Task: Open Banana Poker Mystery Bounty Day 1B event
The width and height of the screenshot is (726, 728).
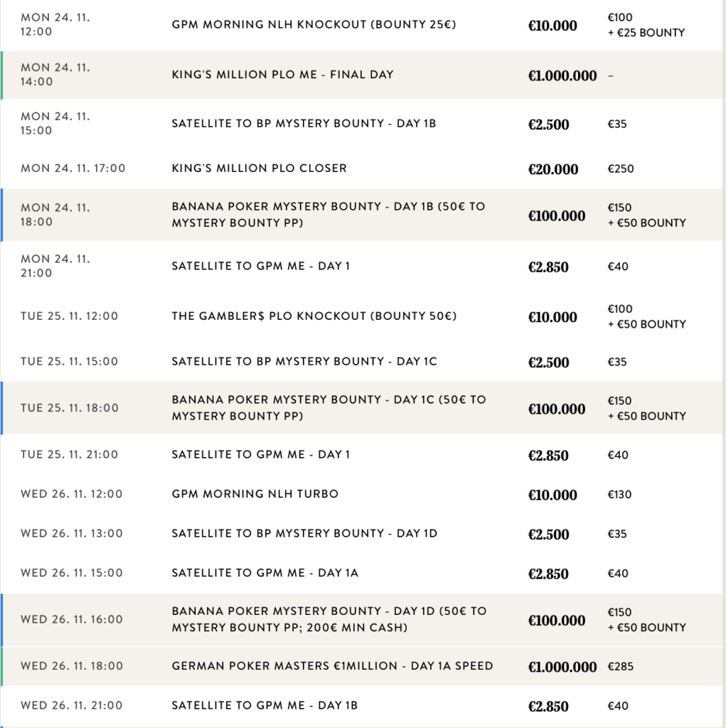Action: point(328,215)
